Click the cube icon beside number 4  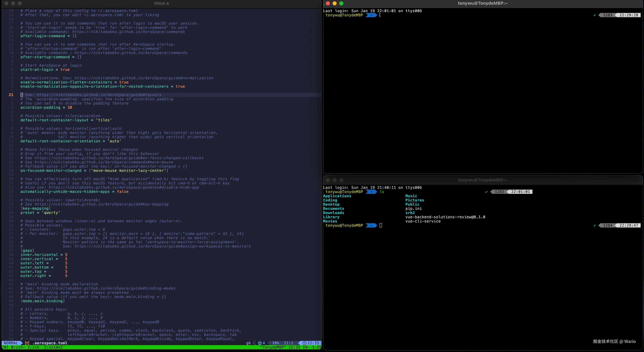pyautogui.click(x=260, y=343)
